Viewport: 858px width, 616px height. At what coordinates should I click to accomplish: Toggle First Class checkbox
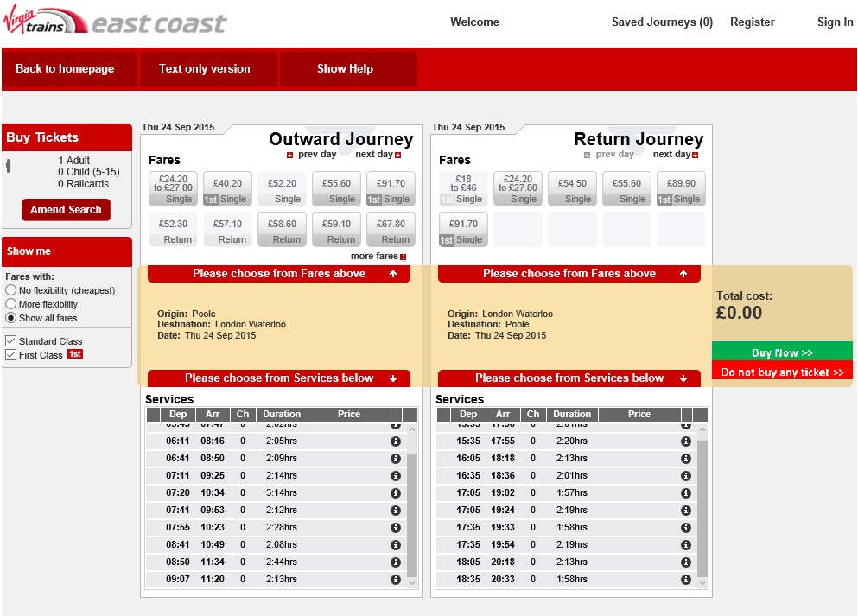pos(10,355)
